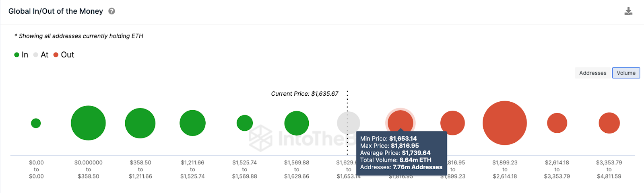Viewport: 644px width, 193px height.
Task: Click the highlighted red $1,653.14 bubble
Action: pos(400,120)
